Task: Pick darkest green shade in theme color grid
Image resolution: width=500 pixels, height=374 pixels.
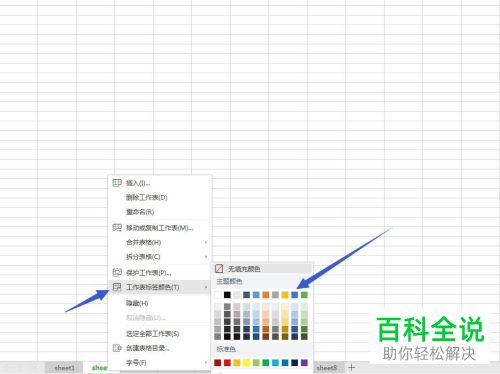Action: [x=304, y=336]
